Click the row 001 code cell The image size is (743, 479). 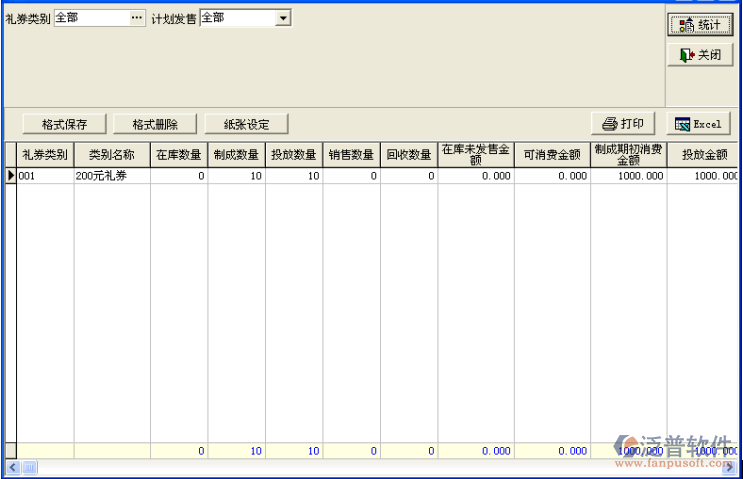pos(45,176)
